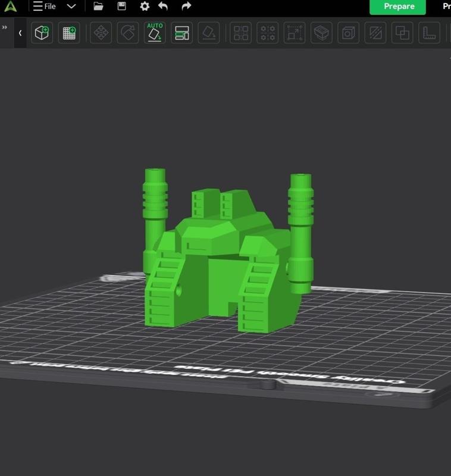The image size is (451, 476).
Task: Select the Rotate tool icon
Action: click(128, 33)
